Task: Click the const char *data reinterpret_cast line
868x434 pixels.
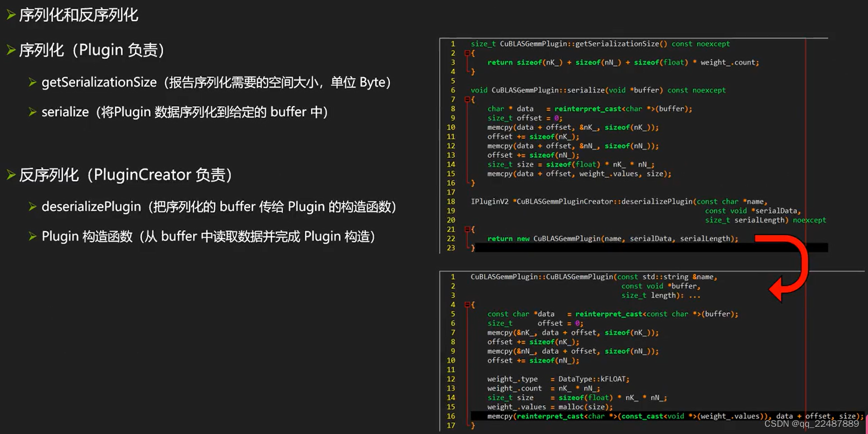Action: pyautogui.click(x=613, y=314)
